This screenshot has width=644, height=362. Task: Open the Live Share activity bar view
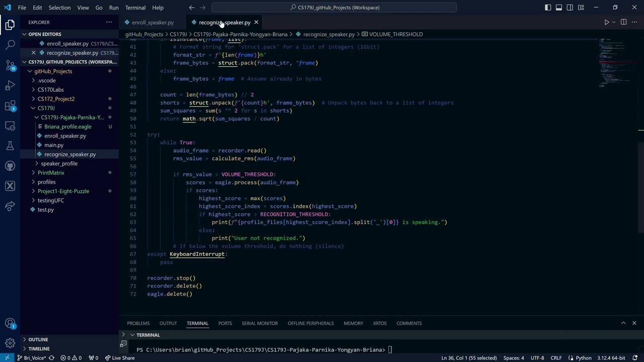click(10, 206)
